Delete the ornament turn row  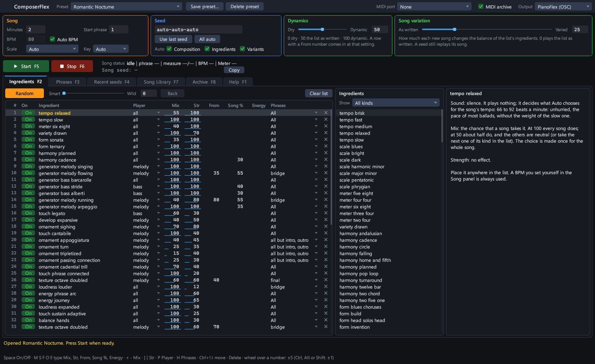[326, 247]
